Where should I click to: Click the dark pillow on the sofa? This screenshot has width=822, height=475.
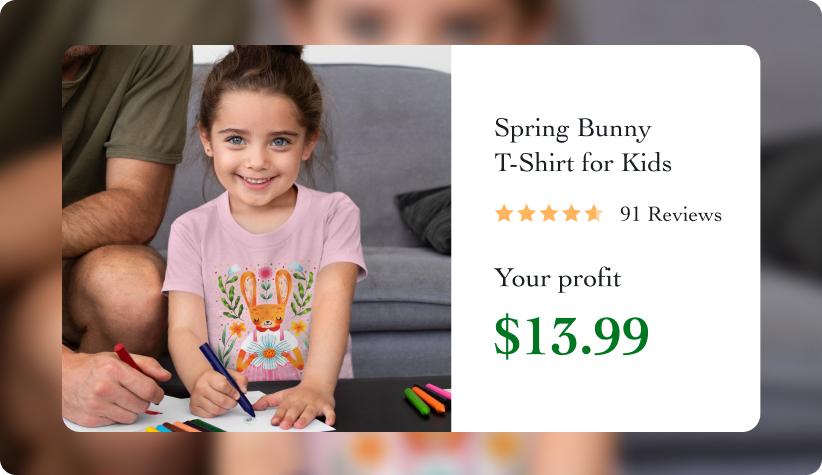[424, 219]
